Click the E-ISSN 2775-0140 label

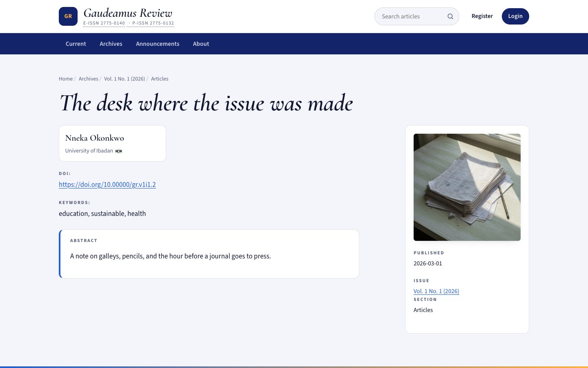pyautogui.click(x=104, y=23)
